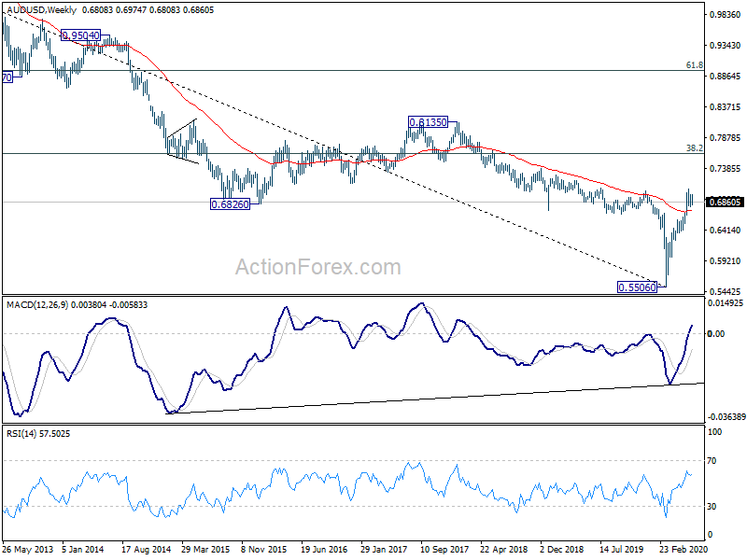
Task: Select the 0.95040 price label
Action: (80, 35)
